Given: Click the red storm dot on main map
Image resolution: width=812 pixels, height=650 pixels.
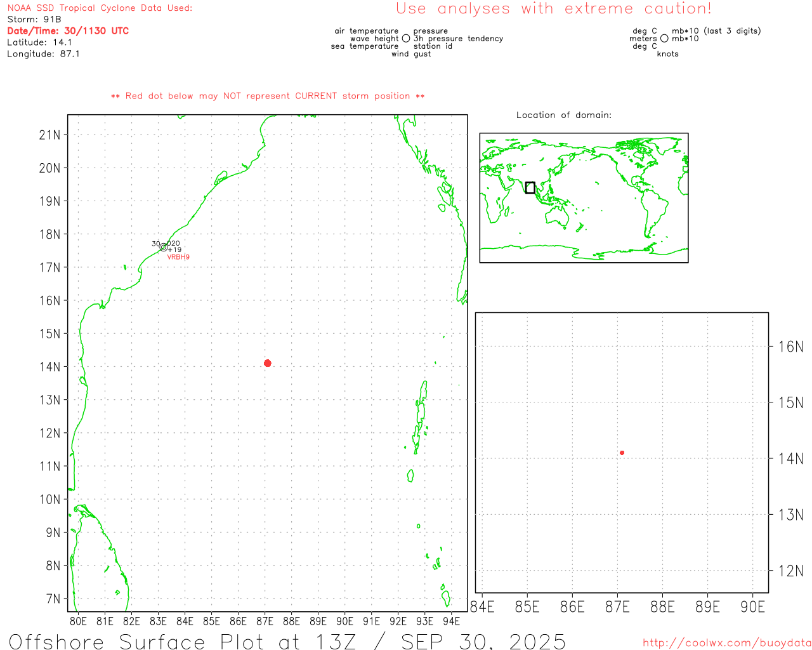Looking at the screenshot, I should coord(267,363).
